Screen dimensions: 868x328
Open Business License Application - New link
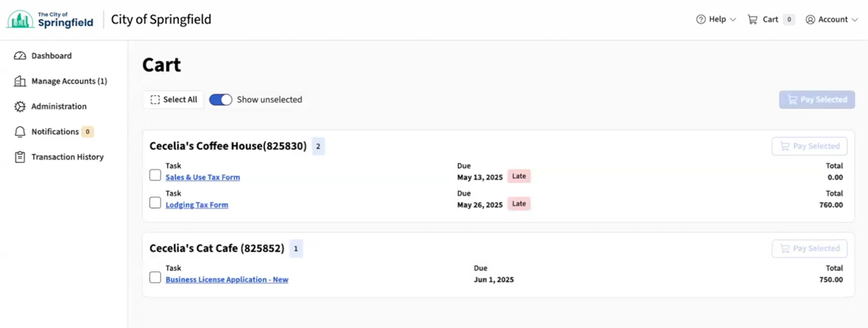(x=227, y=279)
